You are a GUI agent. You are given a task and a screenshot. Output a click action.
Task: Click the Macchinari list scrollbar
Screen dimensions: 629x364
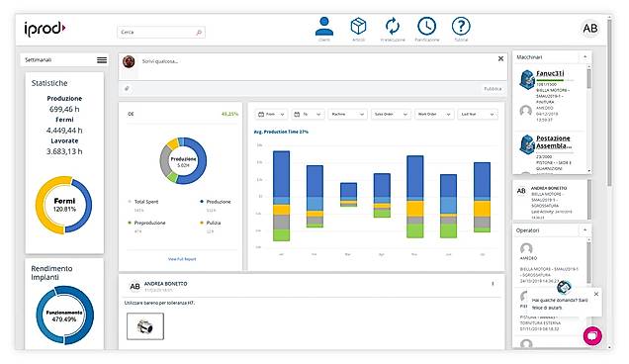click(588, 78)
